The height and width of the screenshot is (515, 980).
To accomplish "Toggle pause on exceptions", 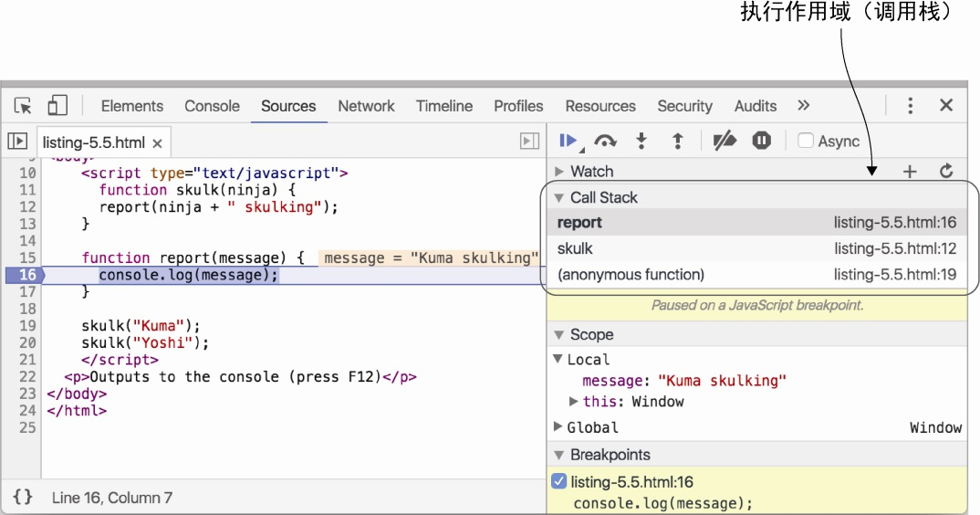I will (762, 141).
